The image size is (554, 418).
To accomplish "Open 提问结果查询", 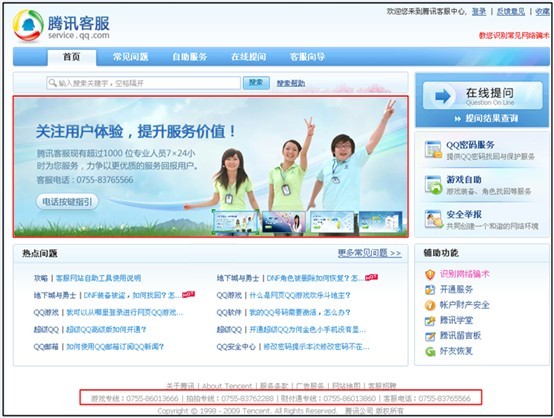I will [x=487, y=118].
